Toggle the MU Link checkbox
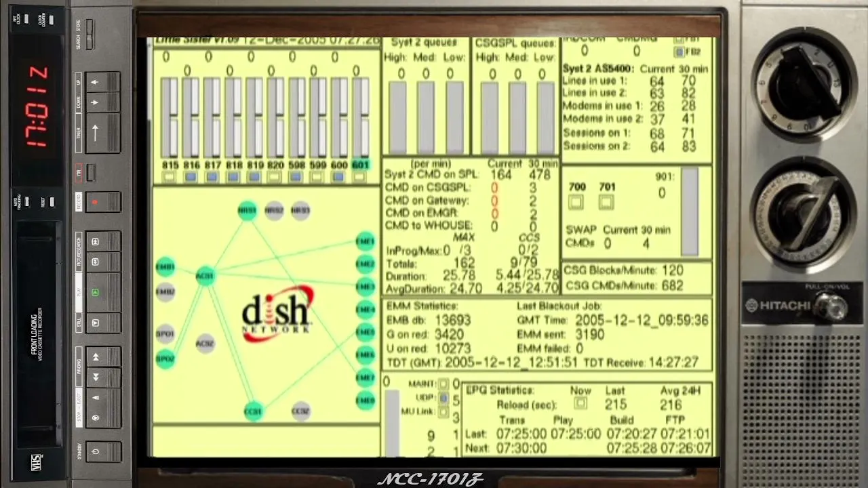 (x=443, y=411)
